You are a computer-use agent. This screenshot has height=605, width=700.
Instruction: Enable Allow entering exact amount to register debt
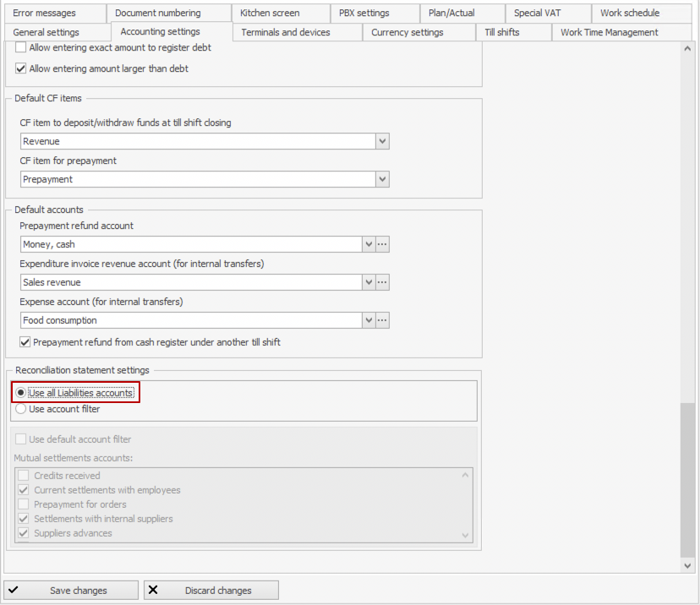pyautogui.click(x=21, y=48)
